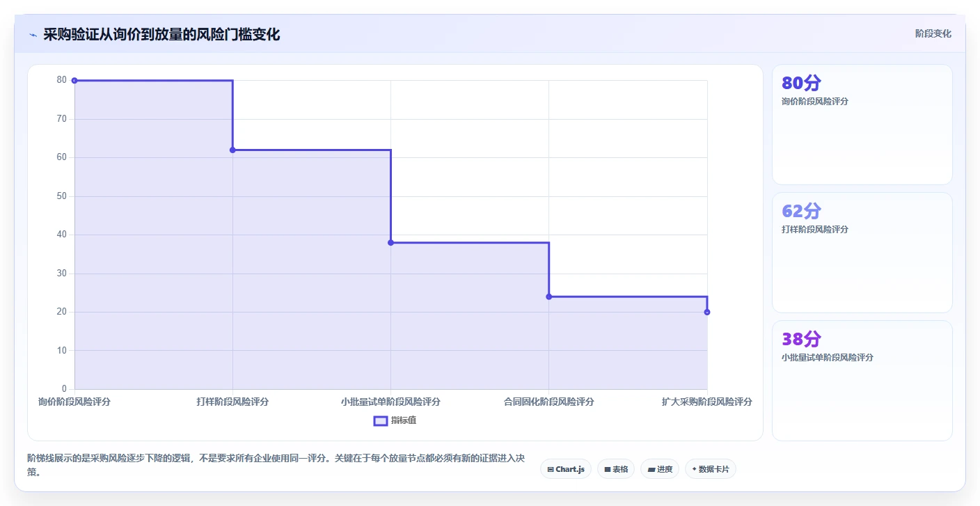This screenshot has height=506, width=980.
Task: Click the title 采购验证从询价到放量的风险门槛变化
Action: click(161, 34)
